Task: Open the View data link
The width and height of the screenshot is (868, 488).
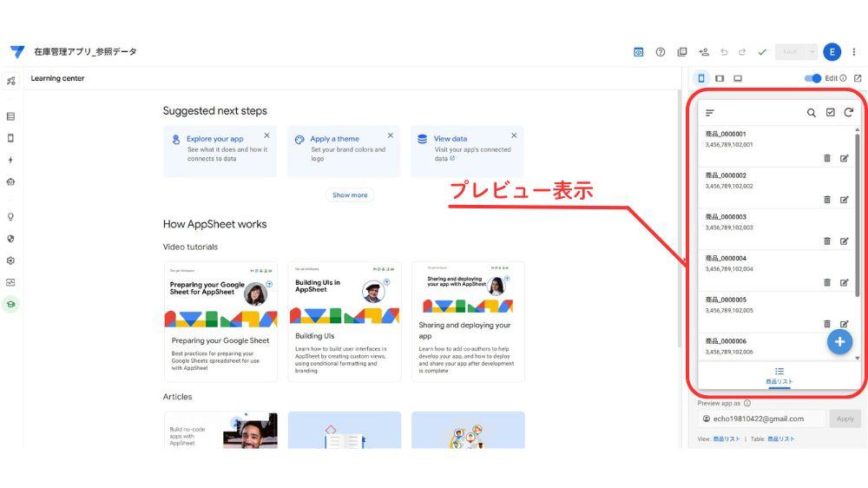Action: (450, 139)
